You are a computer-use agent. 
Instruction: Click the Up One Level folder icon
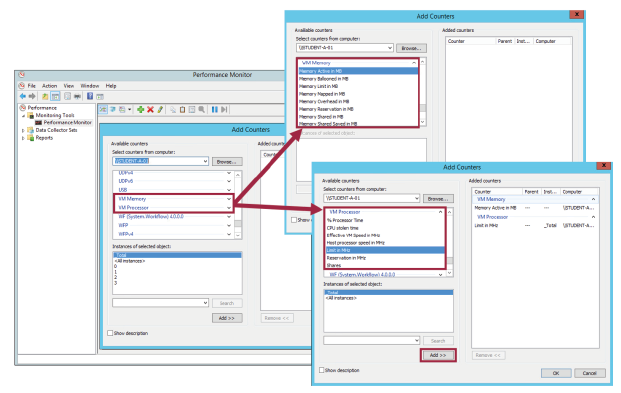click(45, 96)
